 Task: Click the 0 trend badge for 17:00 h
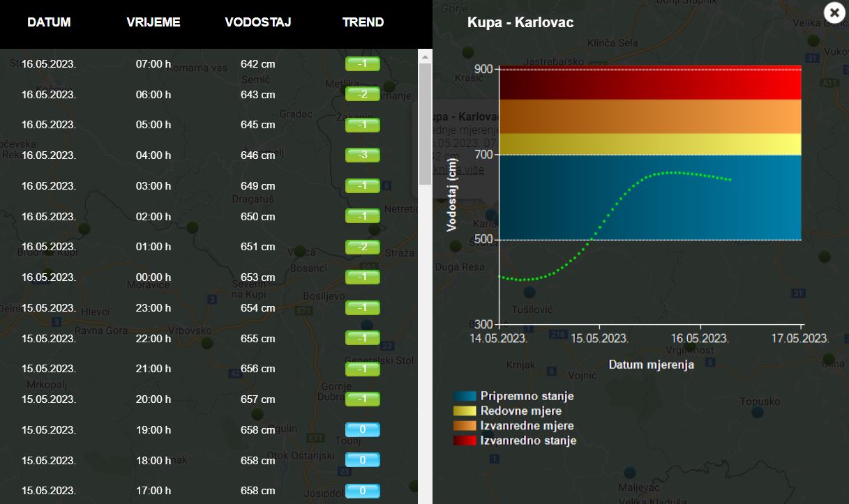tap(362, 491)
